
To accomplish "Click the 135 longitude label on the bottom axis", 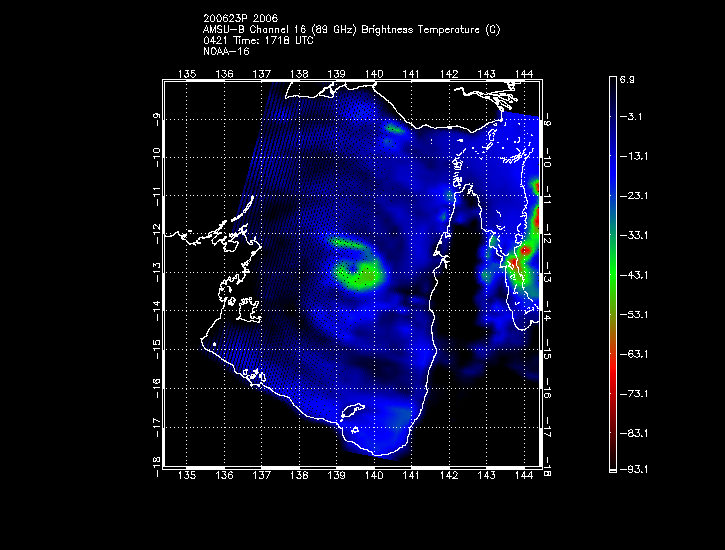I will click(x=186, y=476).
